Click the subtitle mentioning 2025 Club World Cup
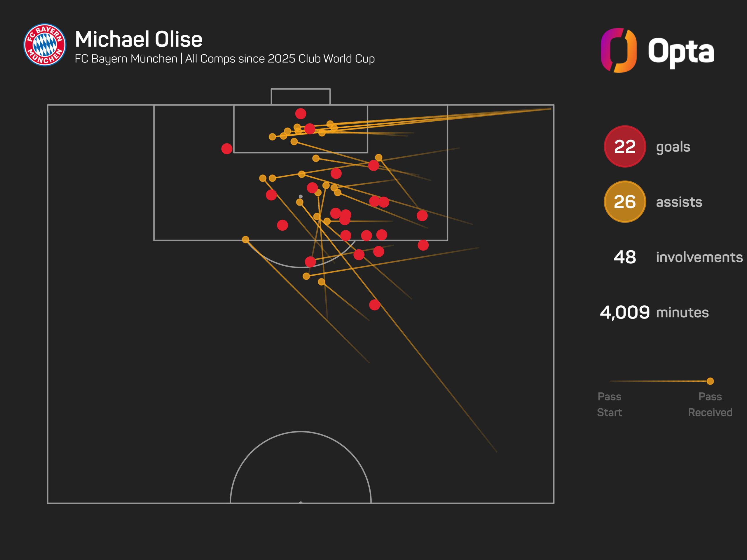Image resolution: width=747 pixels, height=560 pixels. tap(225, 59)
